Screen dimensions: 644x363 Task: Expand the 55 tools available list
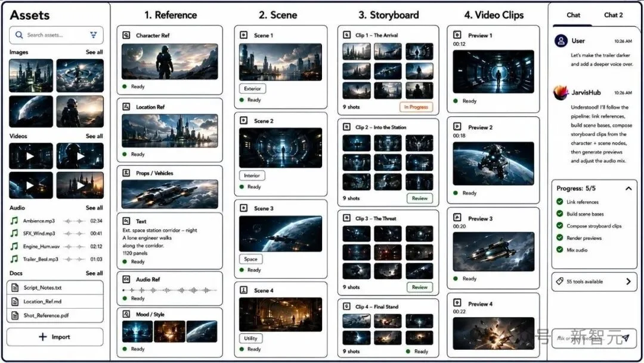click(x=628, y=282)
